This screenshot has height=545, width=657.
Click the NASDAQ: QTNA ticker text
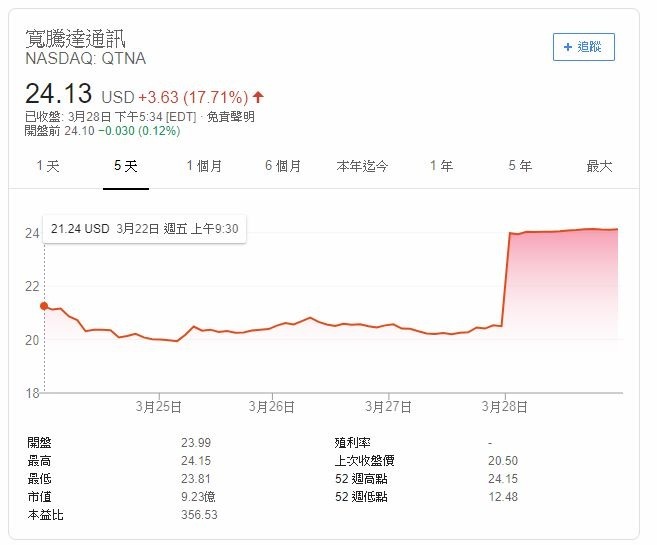click(x=85, y=59)
